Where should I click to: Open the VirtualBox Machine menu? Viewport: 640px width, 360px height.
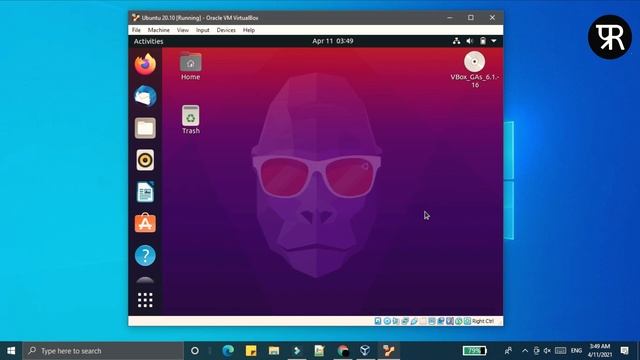pos(159,30)
